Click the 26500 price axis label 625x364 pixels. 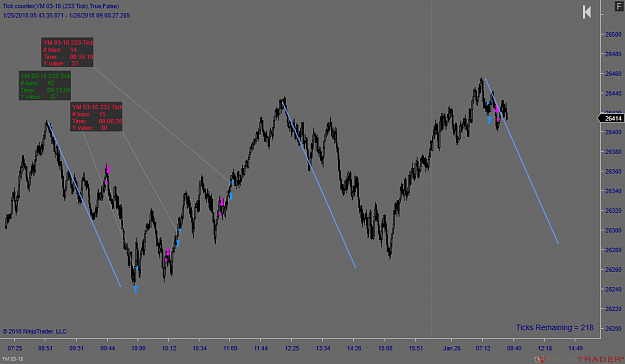(613, 35)
